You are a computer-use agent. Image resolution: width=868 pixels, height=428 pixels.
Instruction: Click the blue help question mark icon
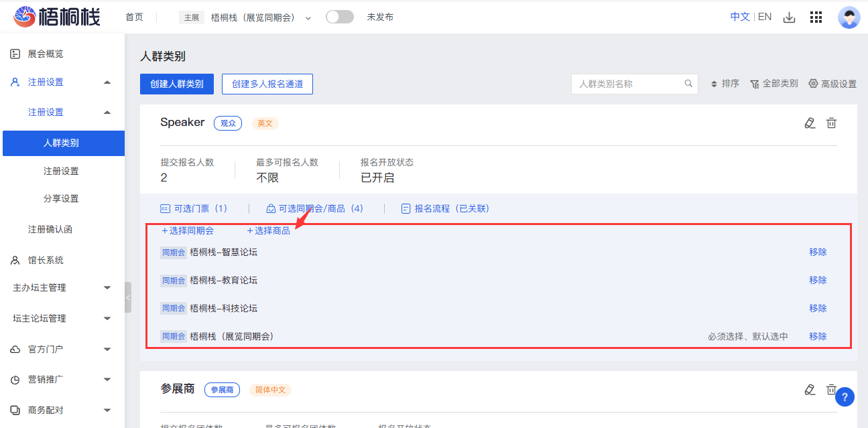pyautogui.click(x=845, y=397)
